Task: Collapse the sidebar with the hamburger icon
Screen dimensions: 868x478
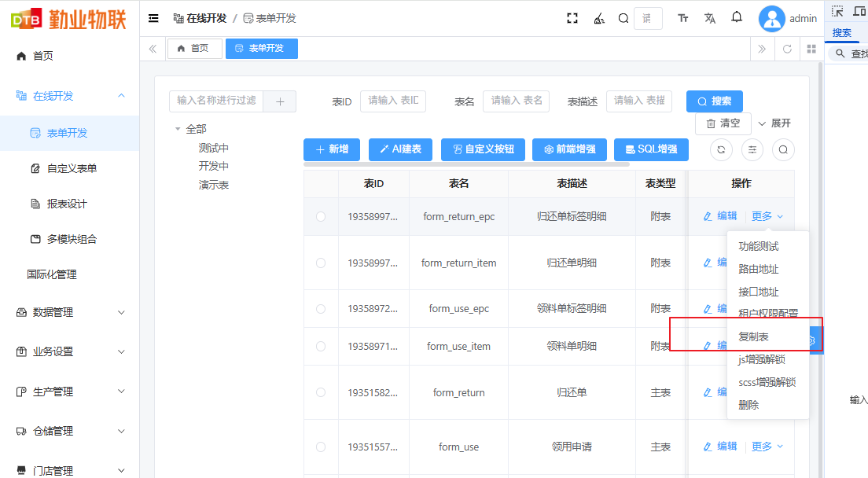Action: 153,18
